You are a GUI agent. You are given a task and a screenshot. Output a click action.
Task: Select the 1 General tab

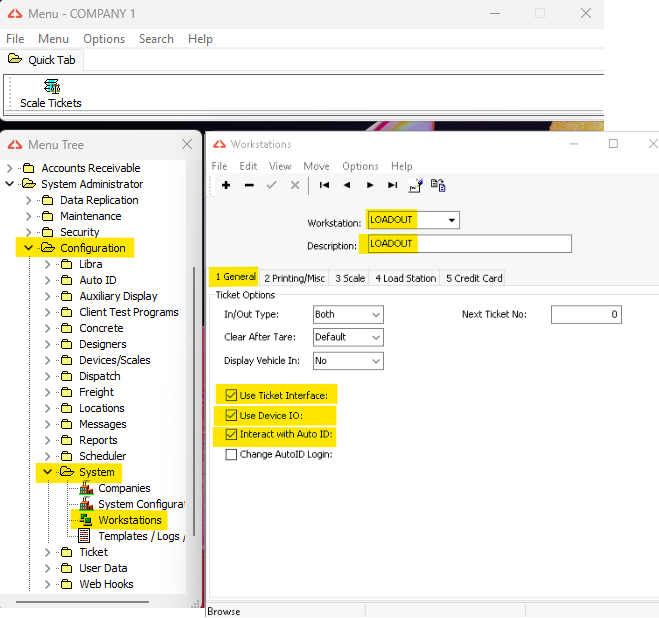[235, 277]
